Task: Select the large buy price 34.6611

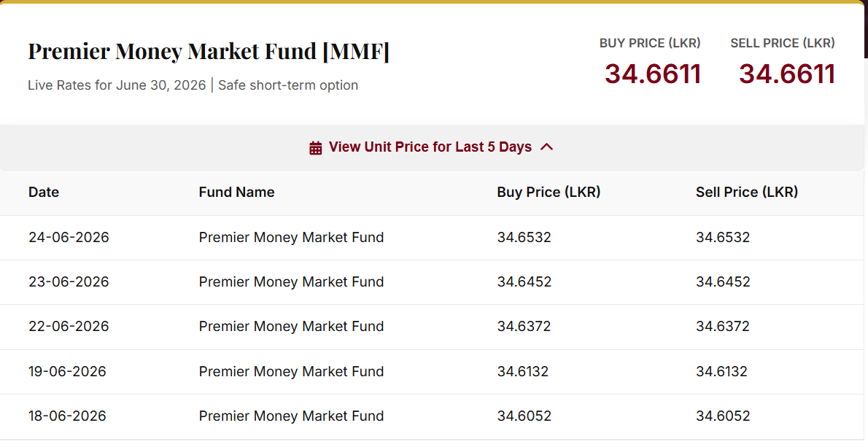Action: (653, 74)
